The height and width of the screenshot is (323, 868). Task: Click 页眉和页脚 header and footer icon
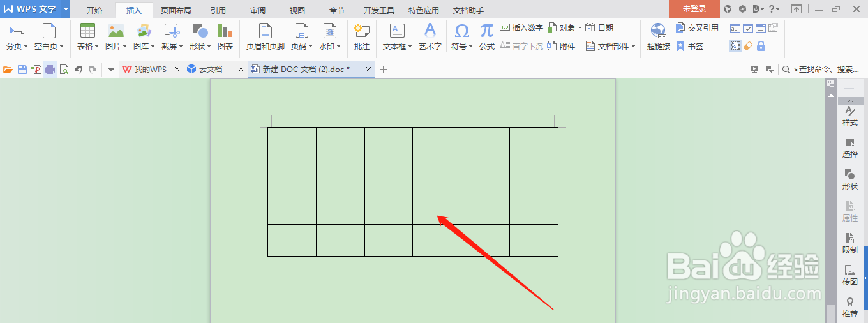click(x=266, y=38)
